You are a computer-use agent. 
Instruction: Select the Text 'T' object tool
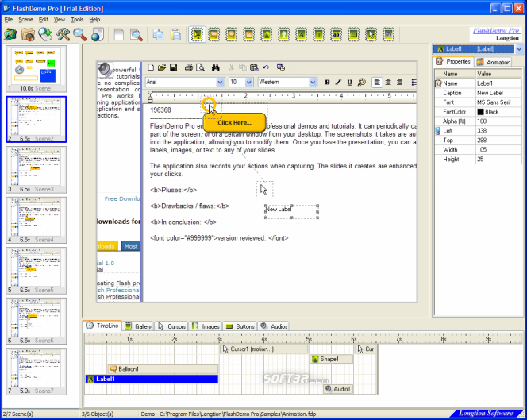pyautogui.click(x=319, y=34)
